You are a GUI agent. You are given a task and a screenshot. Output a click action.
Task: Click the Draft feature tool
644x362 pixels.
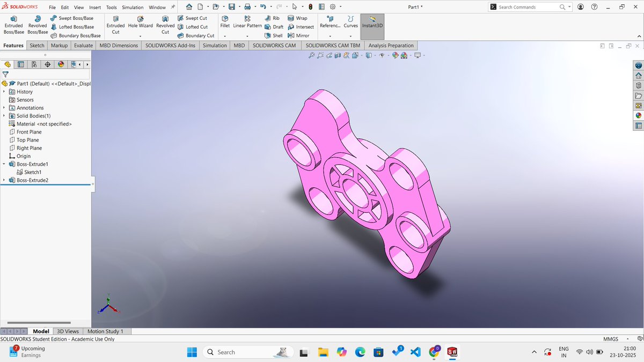pyautogui.click(x=274, y=27)
